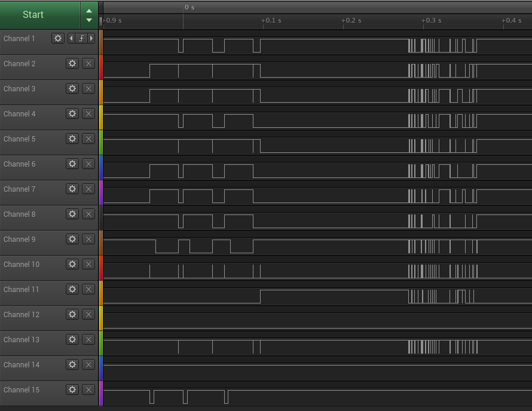Open Channel 1 settings gear
The height and width of the screenshot is (411, 532).
click(x=58, y=38)
